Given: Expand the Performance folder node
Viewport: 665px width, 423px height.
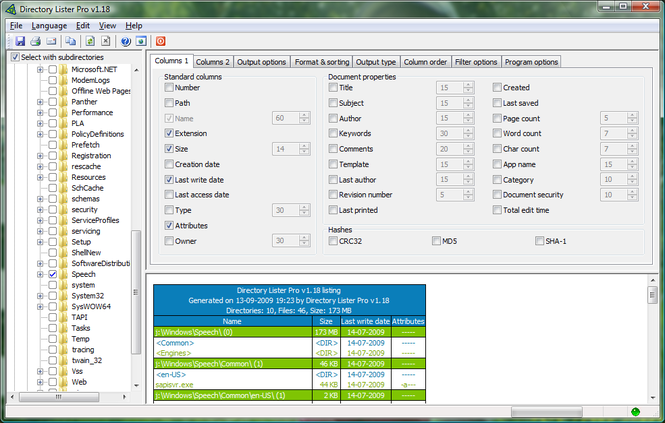Looking at the screenshot, I should (x=40, y=112).
